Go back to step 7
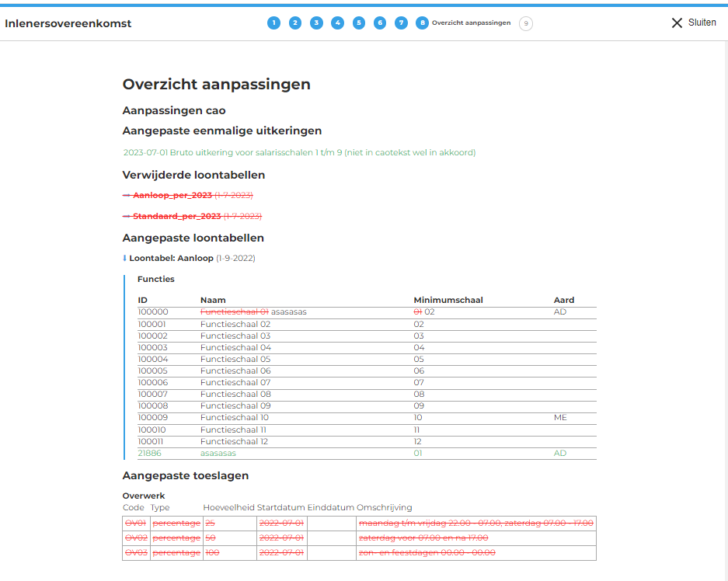The width and height of the screenshot is (728, 581). point(401,23)
